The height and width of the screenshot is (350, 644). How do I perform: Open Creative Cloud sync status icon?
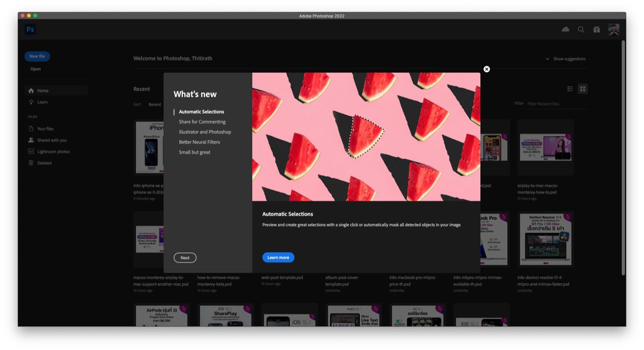pyautogui.click(x=565, y=29)
